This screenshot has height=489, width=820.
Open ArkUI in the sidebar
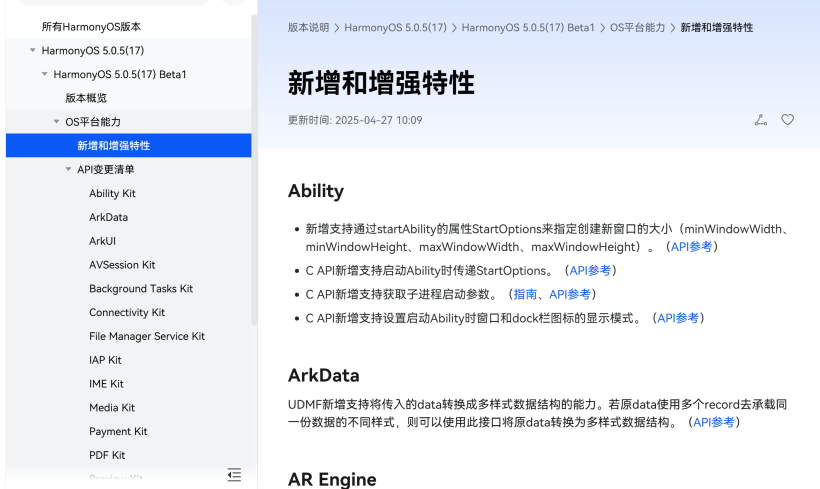102,241
